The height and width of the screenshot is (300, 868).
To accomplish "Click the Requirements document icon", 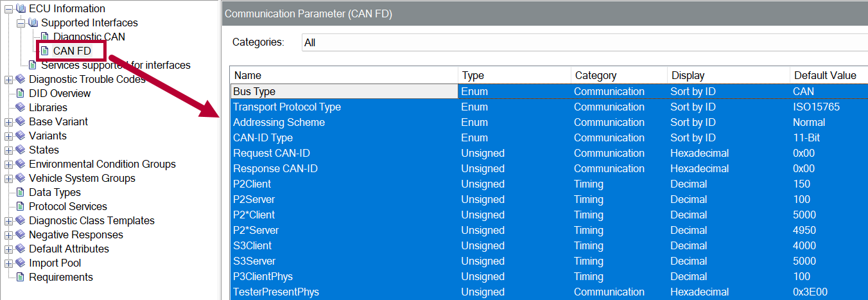I will click(21, 277).
